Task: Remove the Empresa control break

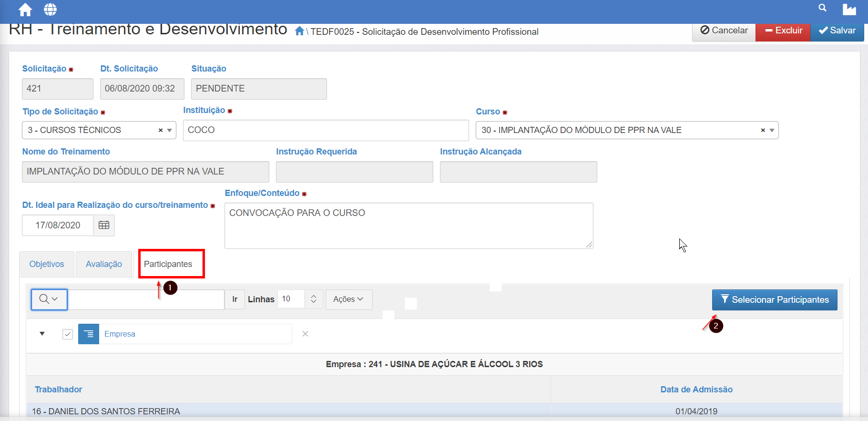Action: 305,334
